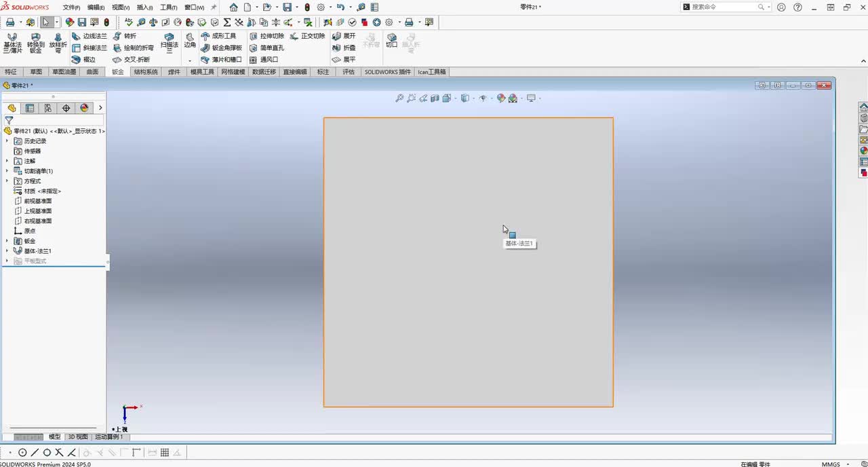Select the 绘制的折弯 sketched bend tool
The image size is (868, 467).
pyautogui.click(x=133, y=48)
